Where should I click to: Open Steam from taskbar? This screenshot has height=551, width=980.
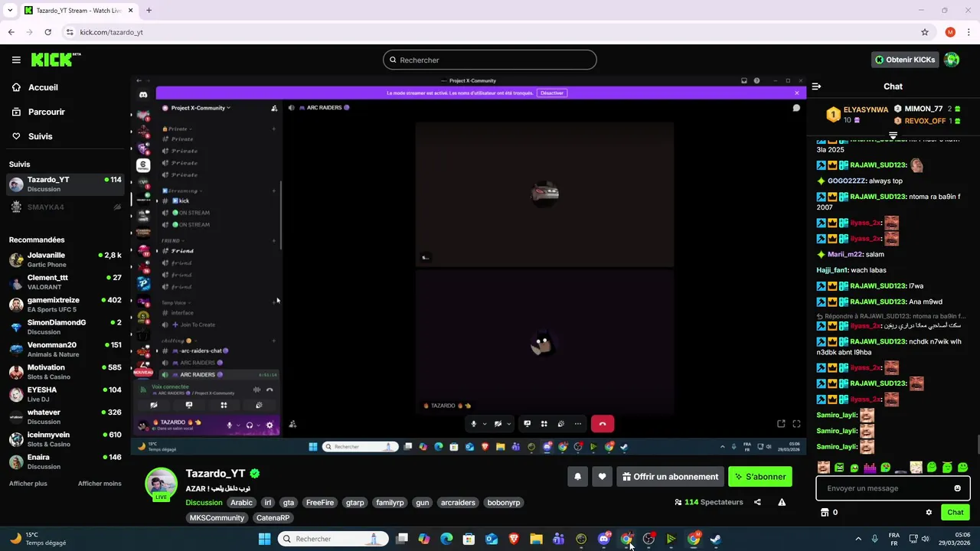click(716, 539)
